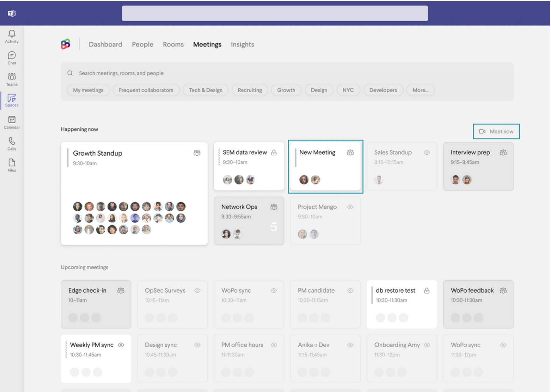Toggle visibility on Sales Standup meeting
Image resolution: width=551 pixels, height=392 pixels.
(x=427, y=152)
